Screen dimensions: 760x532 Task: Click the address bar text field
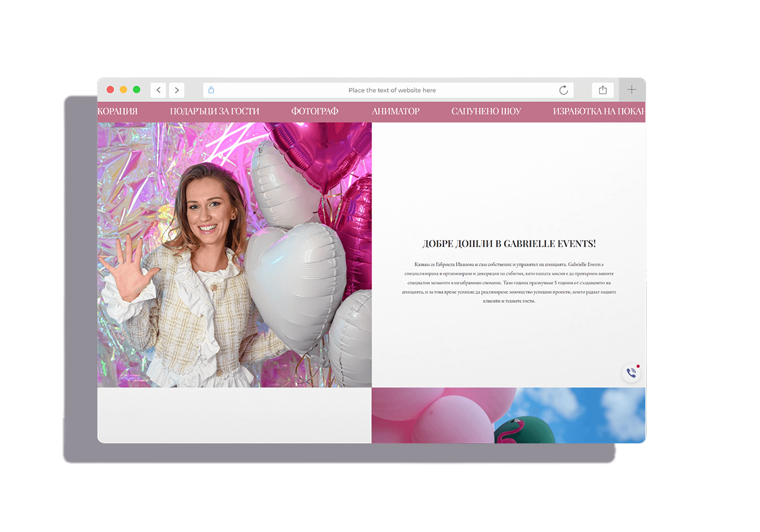388,90
